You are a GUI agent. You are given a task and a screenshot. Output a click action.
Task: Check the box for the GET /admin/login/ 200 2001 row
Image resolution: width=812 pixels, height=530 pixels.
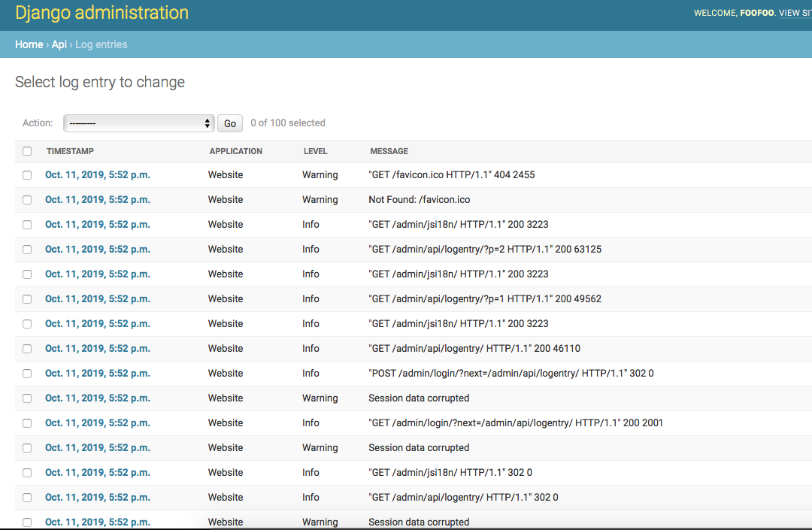(27, 423)
